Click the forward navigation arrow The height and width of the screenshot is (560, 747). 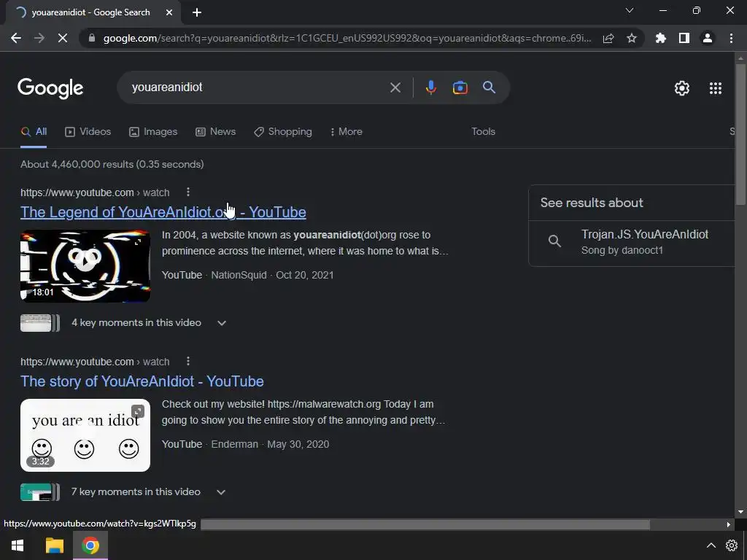tap(39, 38)
